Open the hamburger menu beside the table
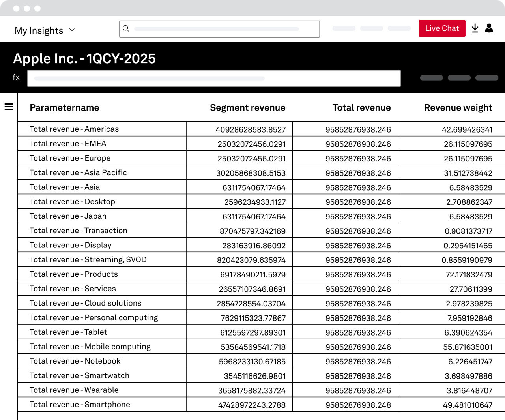 point(9,107)
